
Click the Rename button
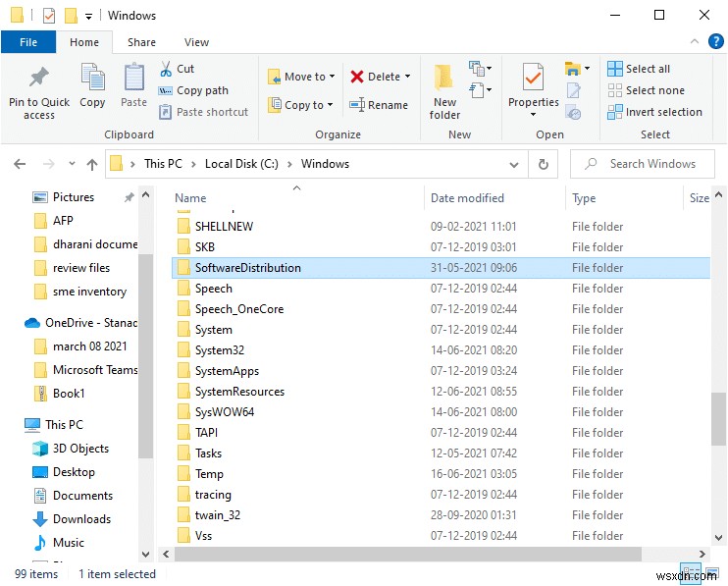(x=379, y=105)
